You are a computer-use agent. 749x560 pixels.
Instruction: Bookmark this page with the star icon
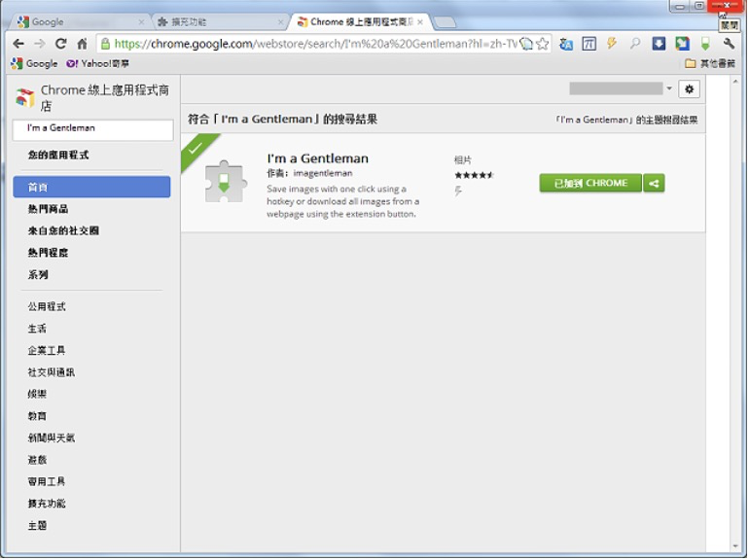(x=543, y=44)
